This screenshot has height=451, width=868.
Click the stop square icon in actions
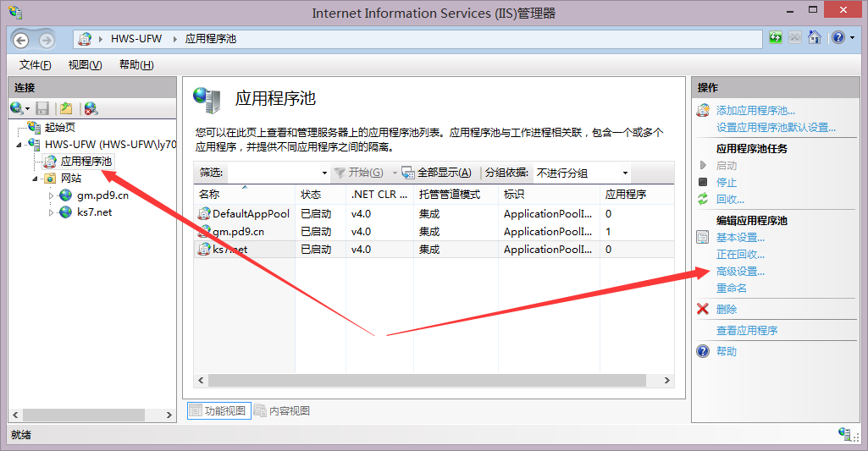pos(703,182)
